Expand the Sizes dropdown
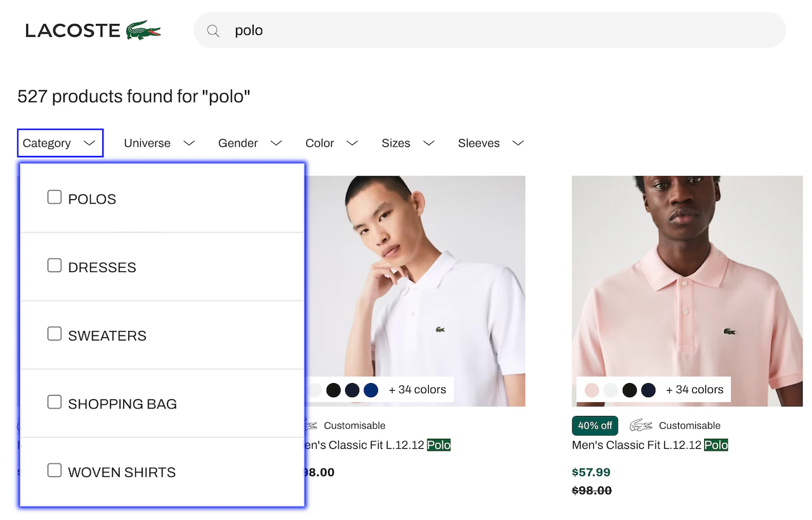 click(x=407, y=143)
